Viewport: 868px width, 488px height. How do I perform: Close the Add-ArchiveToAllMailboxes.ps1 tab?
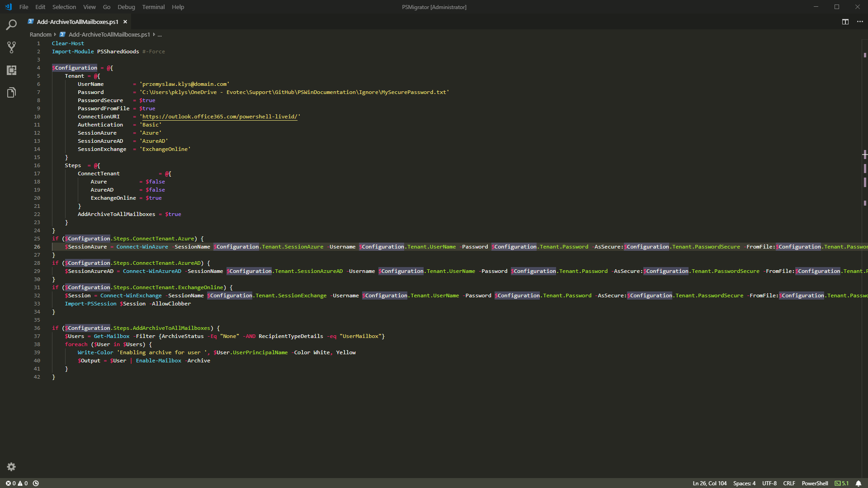(x=125, y=22)
